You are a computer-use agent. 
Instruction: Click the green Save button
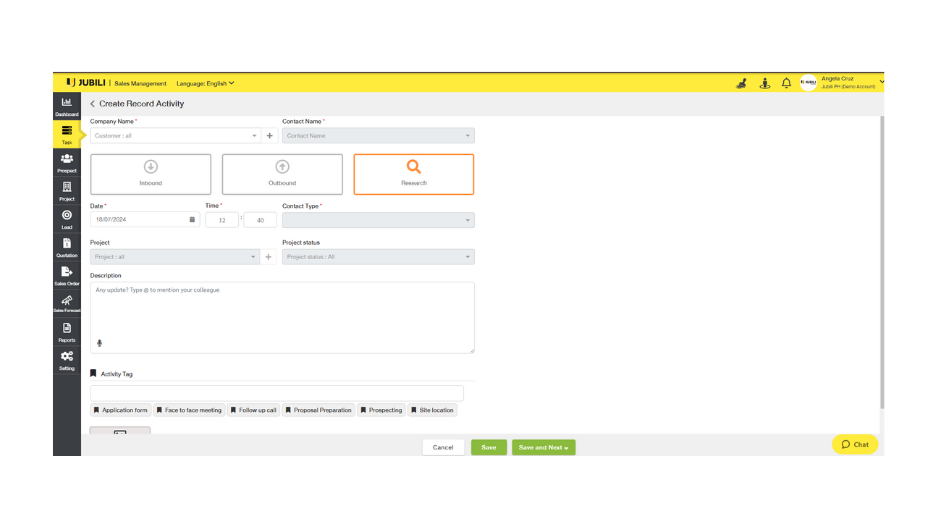pos(489,447)
